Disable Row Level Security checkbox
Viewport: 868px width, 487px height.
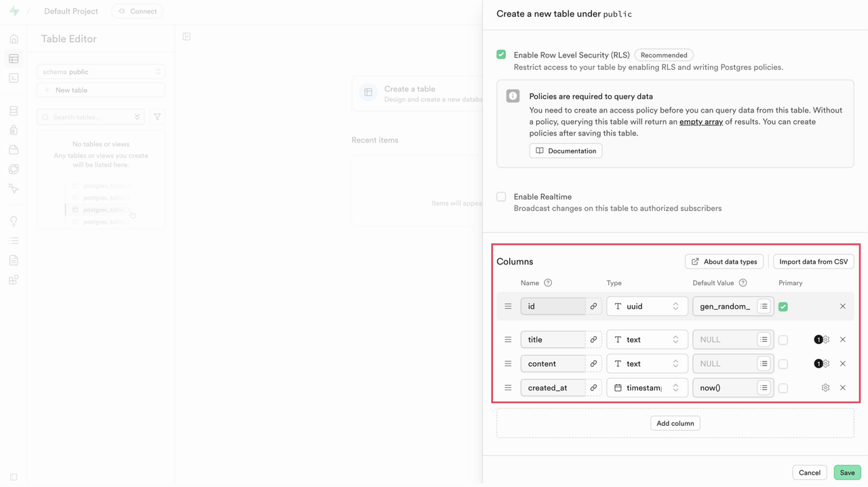coord(501,55)
